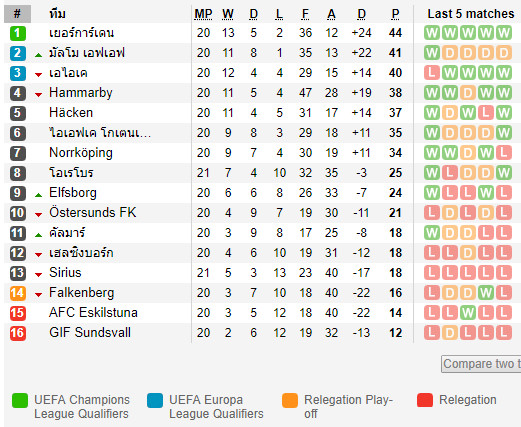The width and height of the screenshot is (521, 427).
Task: Sort table by MP column header
Action: (203, 14)
